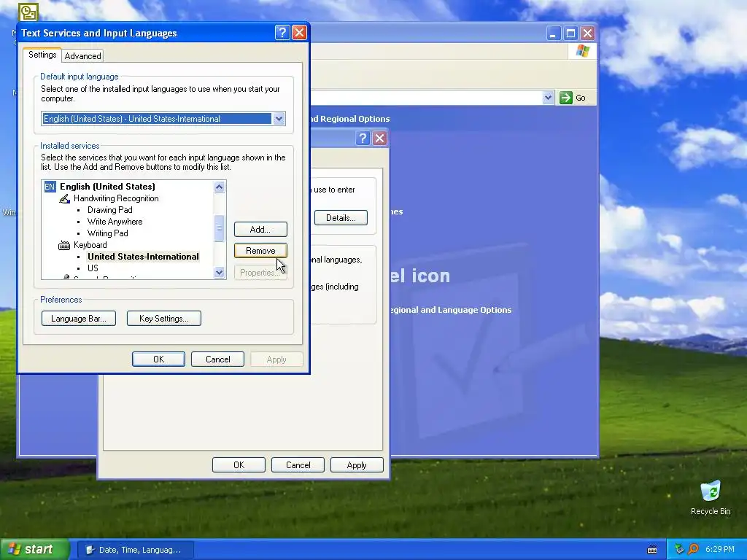Screen dimensions: 747x560
Task: Click the green Go arrow icon
Action: 565,98
